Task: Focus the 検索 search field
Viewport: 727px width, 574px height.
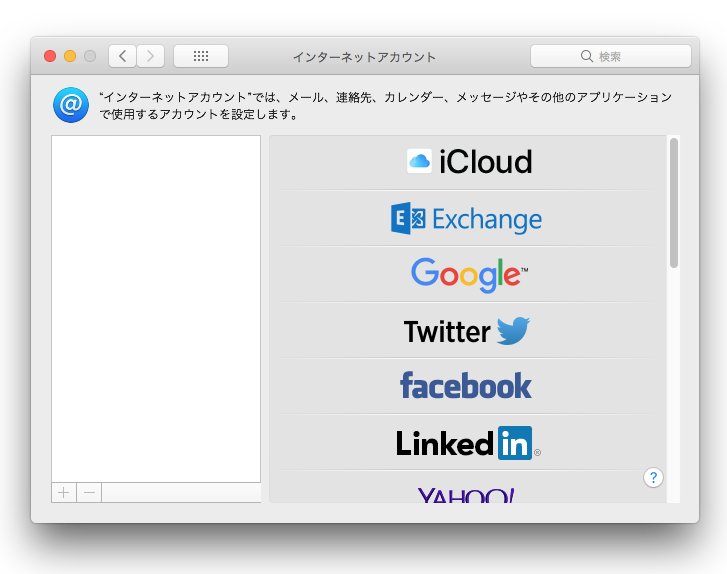Action: (611, 56)
